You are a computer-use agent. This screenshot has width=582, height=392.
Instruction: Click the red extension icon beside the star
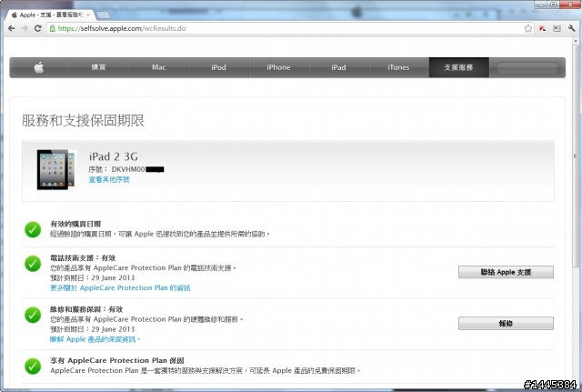[x=542, y=28]
